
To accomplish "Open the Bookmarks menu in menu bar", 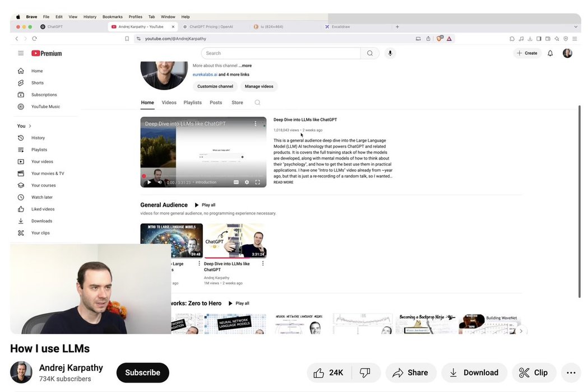I will pos(112,17).
